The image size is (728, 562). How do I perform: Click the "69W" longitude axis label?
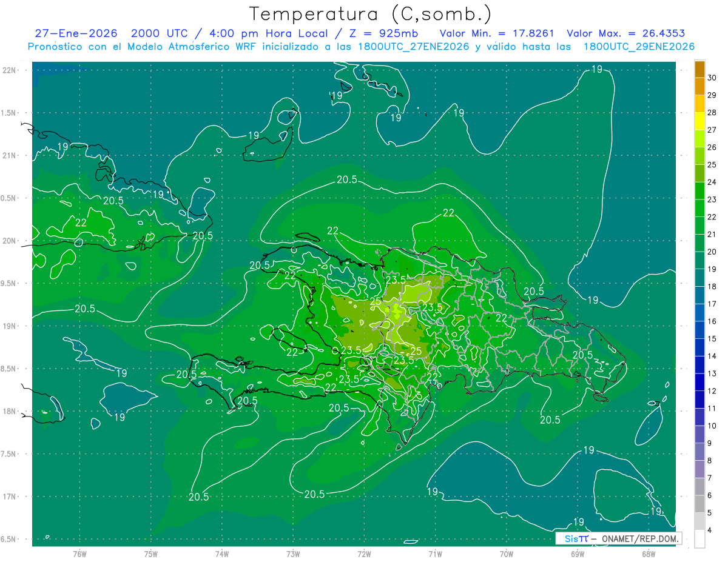[x=578, y=554]
